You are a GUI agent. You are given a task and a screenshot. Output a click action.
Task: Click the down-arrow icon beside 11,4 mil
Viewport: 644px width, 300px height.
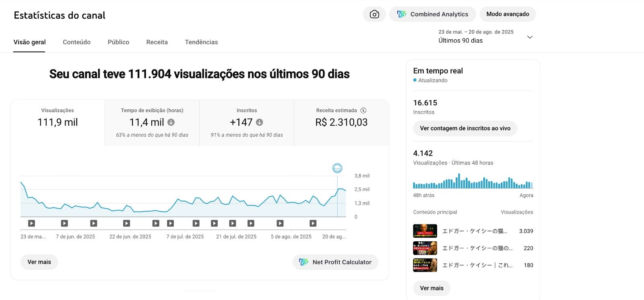(171, 122)
